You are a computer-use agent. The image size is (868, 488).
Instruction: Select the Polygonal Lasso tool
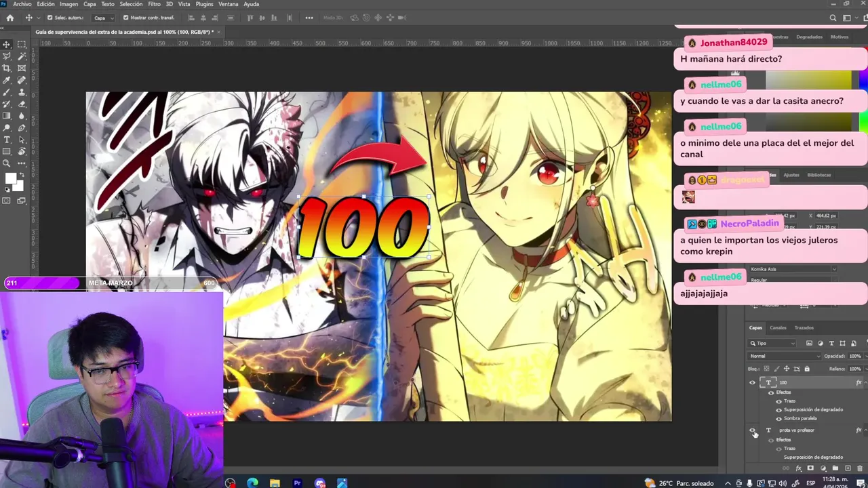[x=7, y=56]
